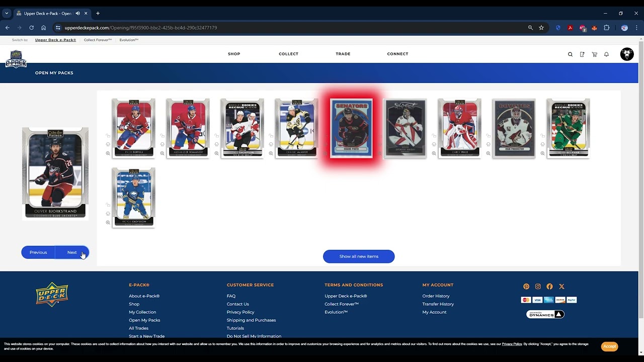Accept the cookie notice
Viewport: 644px width, 362px height.
[x=609, y=346]
